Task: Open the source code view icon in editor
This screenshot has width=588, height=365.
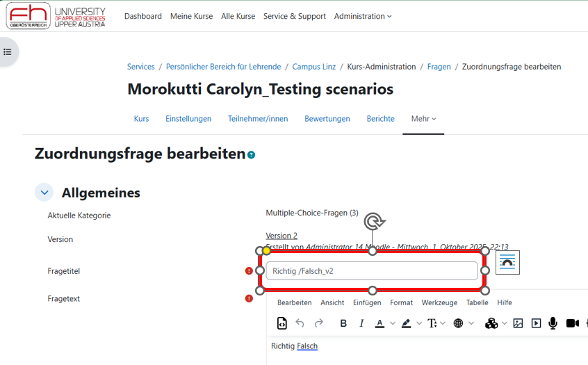Action: pos(281,323)
